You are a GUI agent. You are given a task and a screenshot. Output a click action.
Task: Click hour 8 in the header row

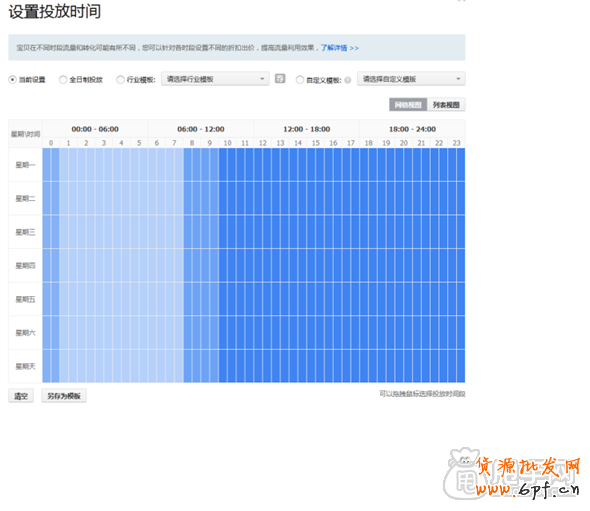[x=192, y=143]
